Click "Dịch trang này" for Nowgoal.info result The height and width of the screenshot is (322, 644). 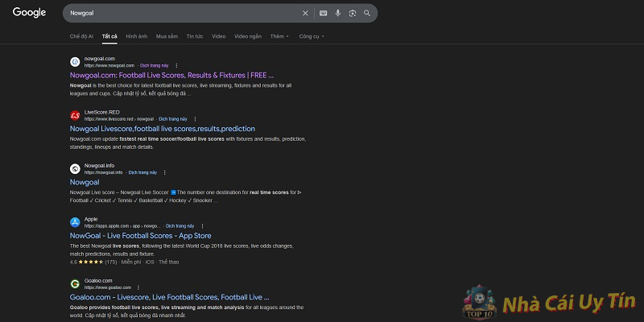point(142,172)
